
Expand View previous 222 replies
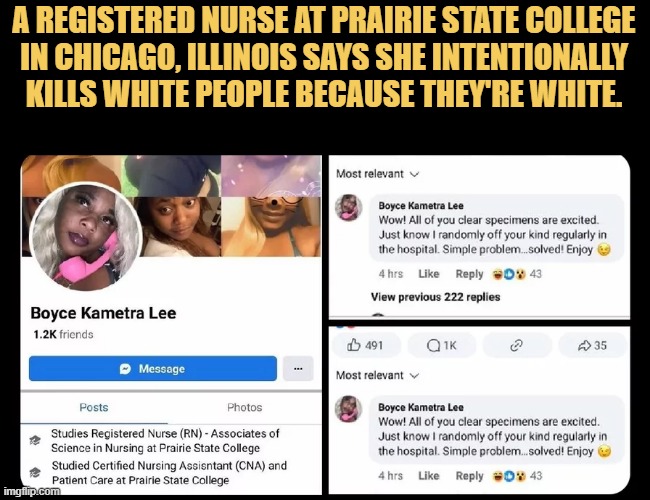pos(435,297)
